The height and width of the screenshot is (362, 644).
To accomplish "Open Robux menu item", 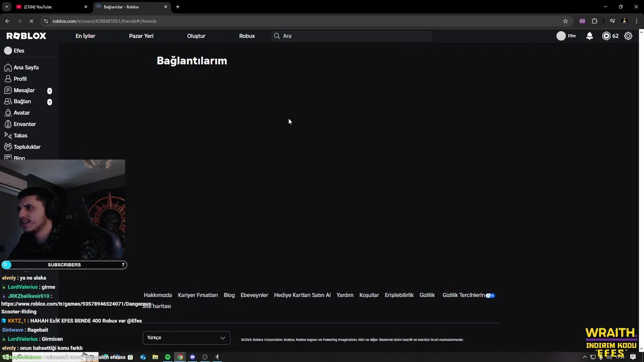I will coord(247,36).
